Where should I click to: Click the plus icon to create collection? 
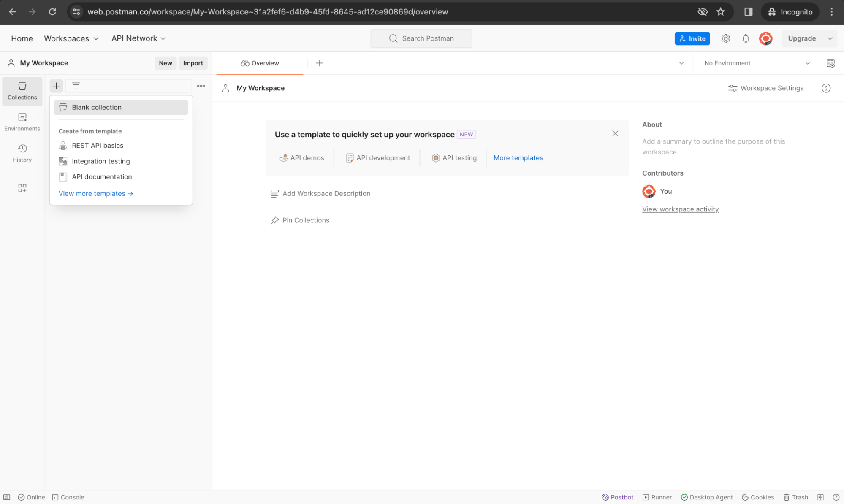coord(56,86)
